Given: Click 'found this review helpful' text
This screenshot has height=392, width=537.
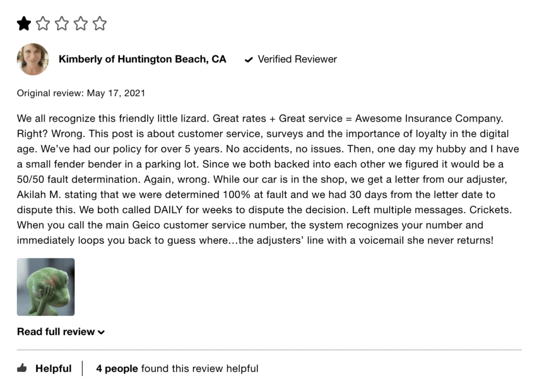Looking at the screenshot, I should pyautogui.click(x=199, y=368).
